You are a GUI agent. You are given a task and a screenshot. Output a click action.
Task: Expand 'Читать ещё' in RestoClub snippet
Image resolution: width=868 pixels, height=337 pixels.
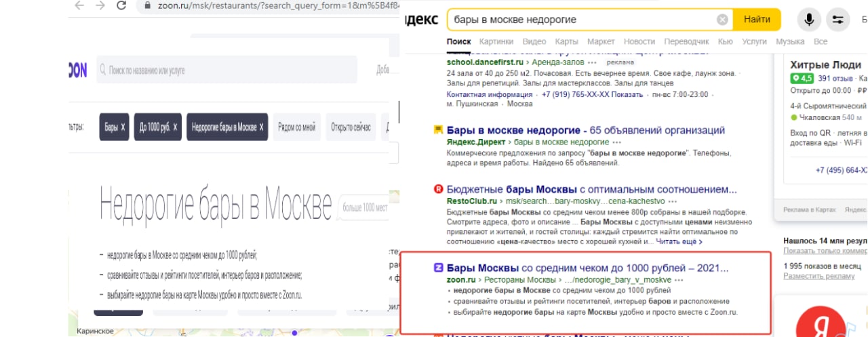680,241
